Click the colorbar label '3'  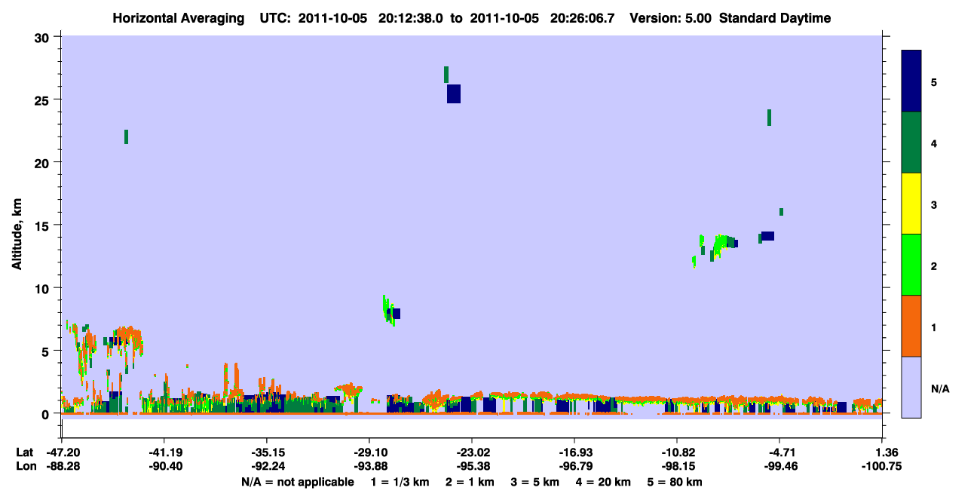click(x=934, y=204)
